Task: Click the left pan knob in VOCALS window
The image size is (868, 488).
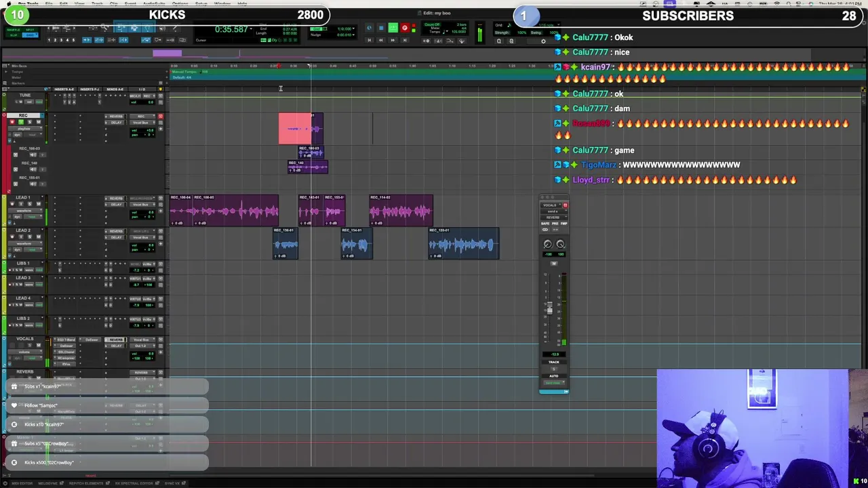Action: [547, 244]
